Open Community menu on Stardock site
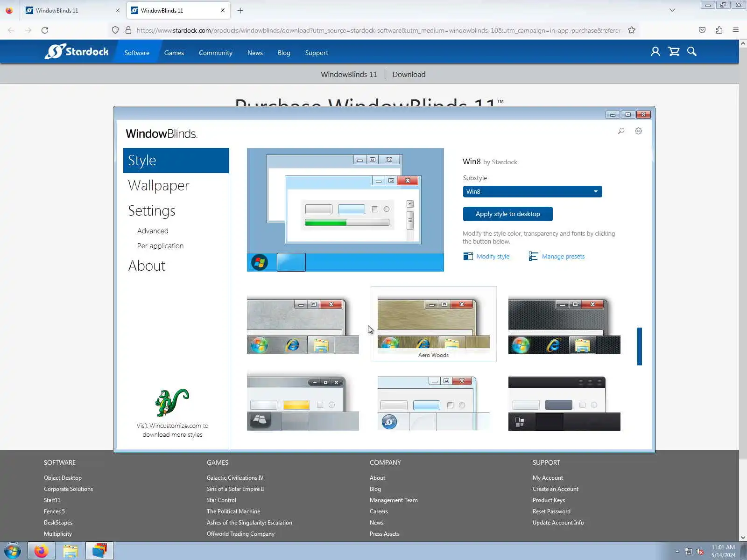Viewport: 747px width, 560px height. coord(216,53)
